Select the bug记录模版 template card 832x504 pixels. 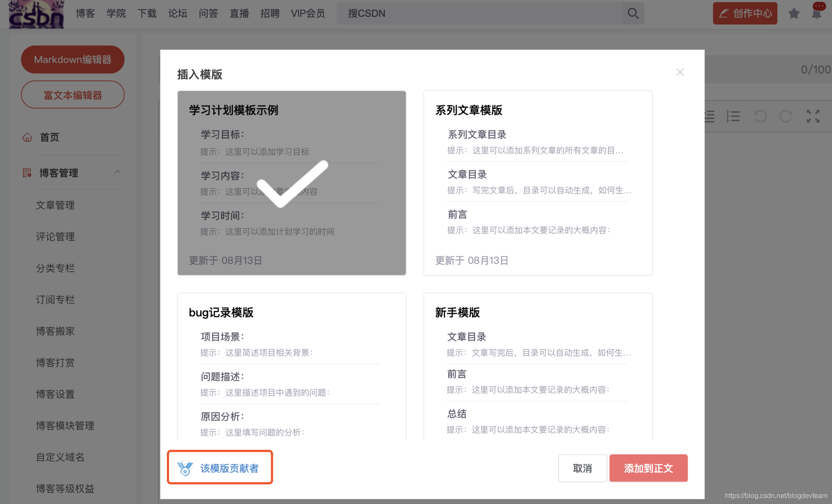(x=291, y=366)
